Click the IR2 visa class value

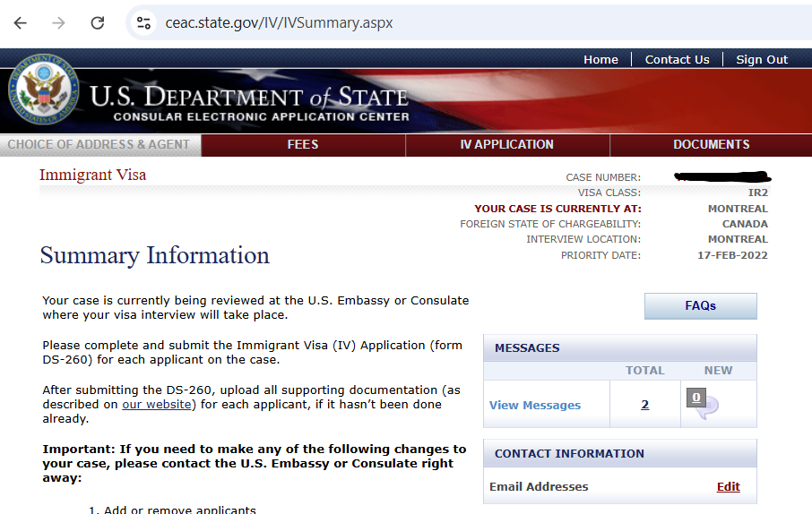757,193
